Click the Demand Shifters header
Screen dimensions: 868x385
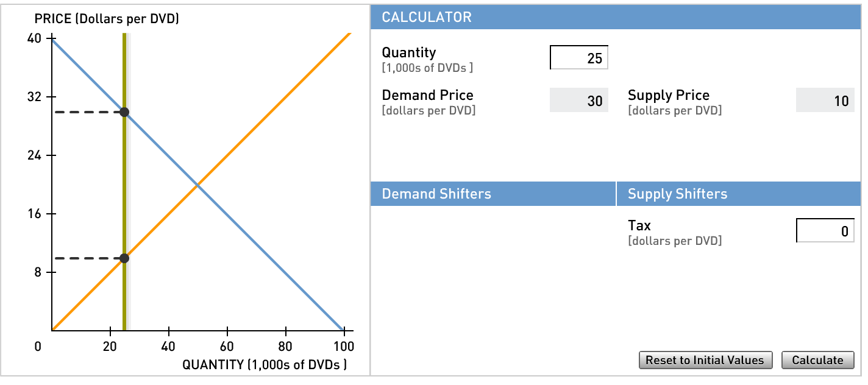(x=436, y=194)
